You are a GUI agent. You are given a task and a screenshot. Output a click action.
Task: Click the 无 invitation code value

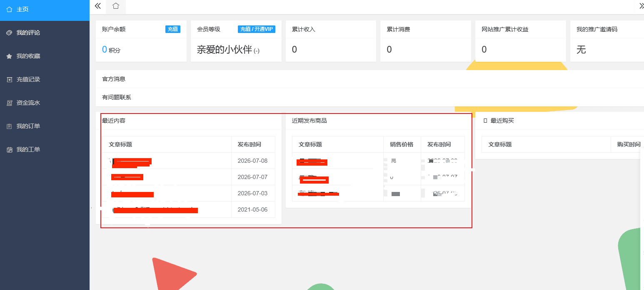[x=581, y=50]
